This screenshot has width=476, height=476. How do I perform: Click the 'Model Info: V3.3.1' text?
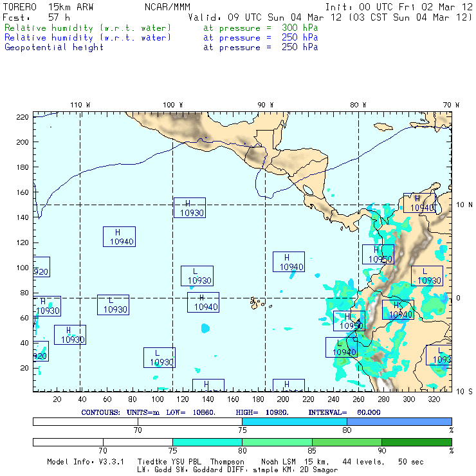tap(86, 462)
